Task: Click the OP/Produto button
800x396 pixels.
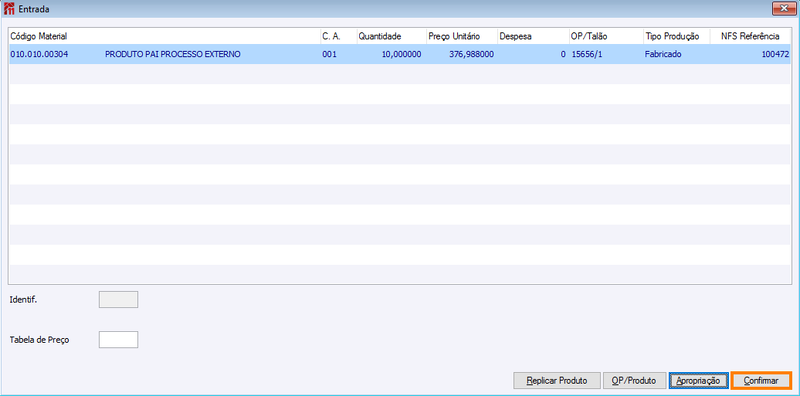Action: click(x=635, y=381)
